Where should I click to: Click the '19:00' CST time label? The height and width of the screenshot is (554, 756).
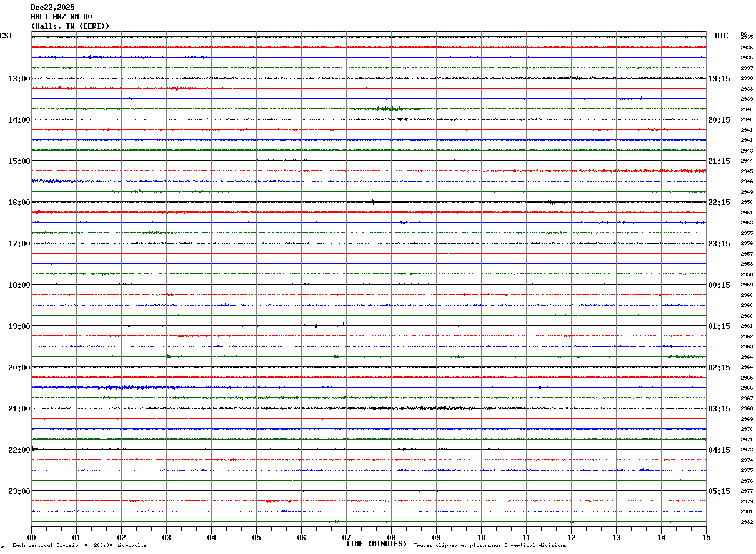pyautogui.click(x=19, y=326)
